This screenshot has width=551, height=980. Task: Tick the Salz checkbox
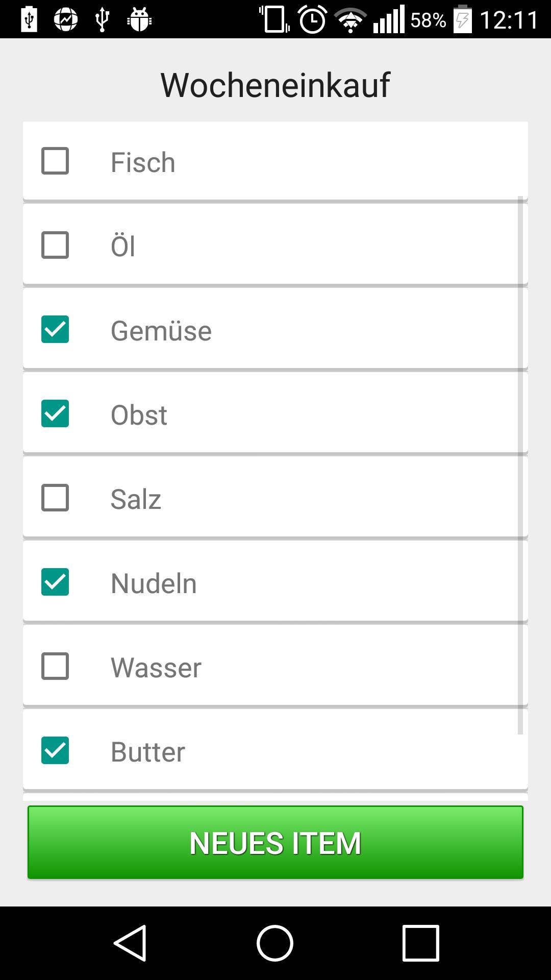pyautogui.click(x=55, y=498)
